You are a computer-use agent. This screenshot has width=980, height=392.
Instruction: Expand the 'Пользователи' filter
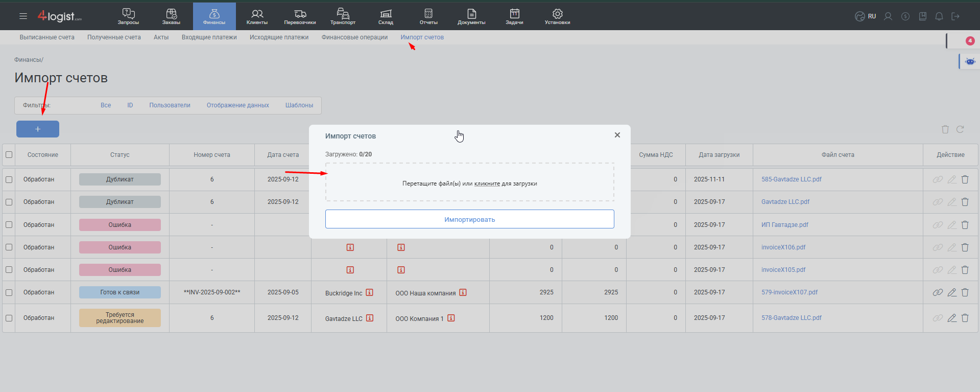pos(170,105)
